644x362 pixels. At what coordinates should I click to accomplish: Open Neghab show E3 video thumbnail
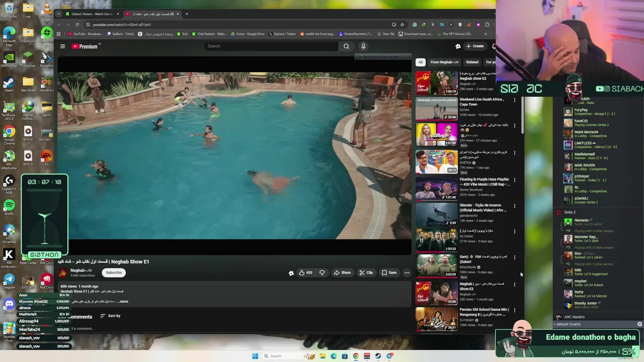point(436,83)
